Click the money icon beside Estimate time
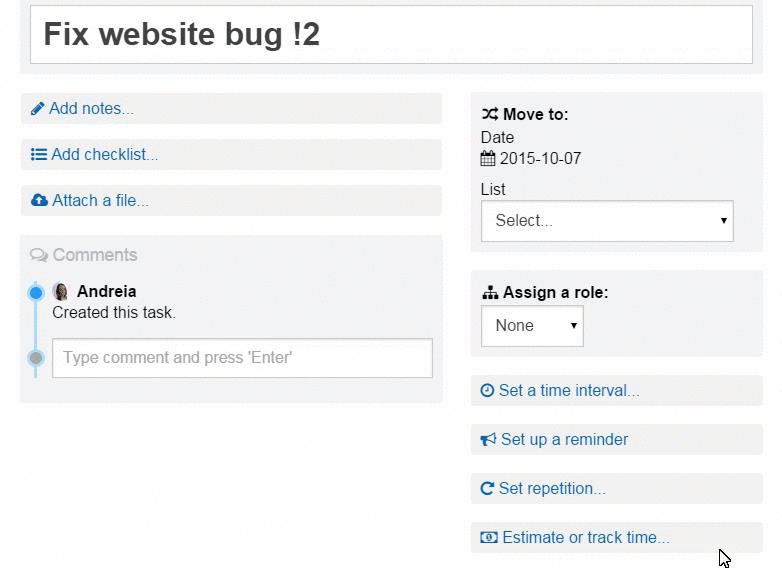Image resolution: width=782 pixels, height=568 pixels. coord(489,537)
